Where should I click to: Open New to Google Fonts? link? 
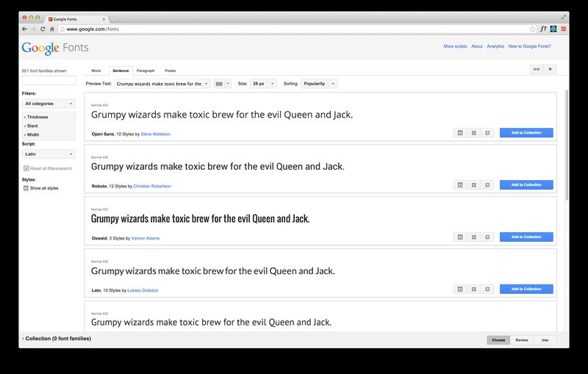(529, 46)
